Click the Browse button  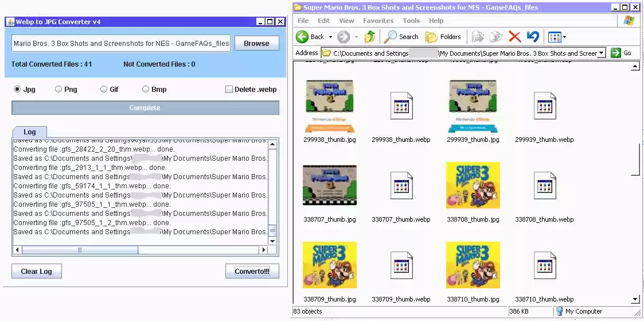(256, 44)
